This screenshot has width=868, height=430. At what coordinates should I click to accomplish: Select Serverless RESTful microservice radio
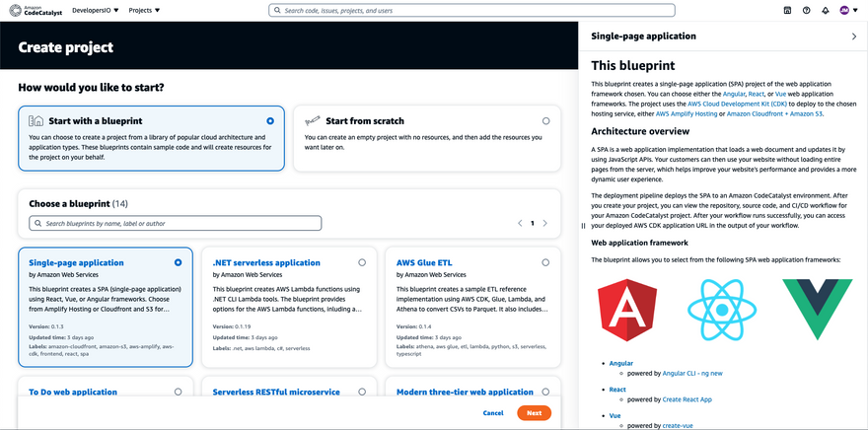(x=361, y=392)
